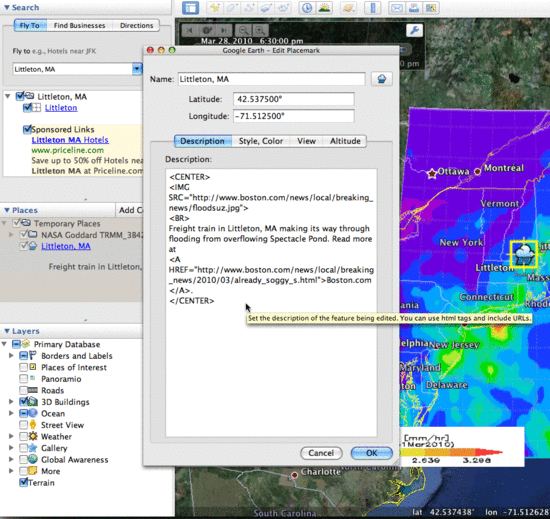This screenshot has width=550, height=519.
Task: Click the Latitude input field
Action: tap(294, 99)
